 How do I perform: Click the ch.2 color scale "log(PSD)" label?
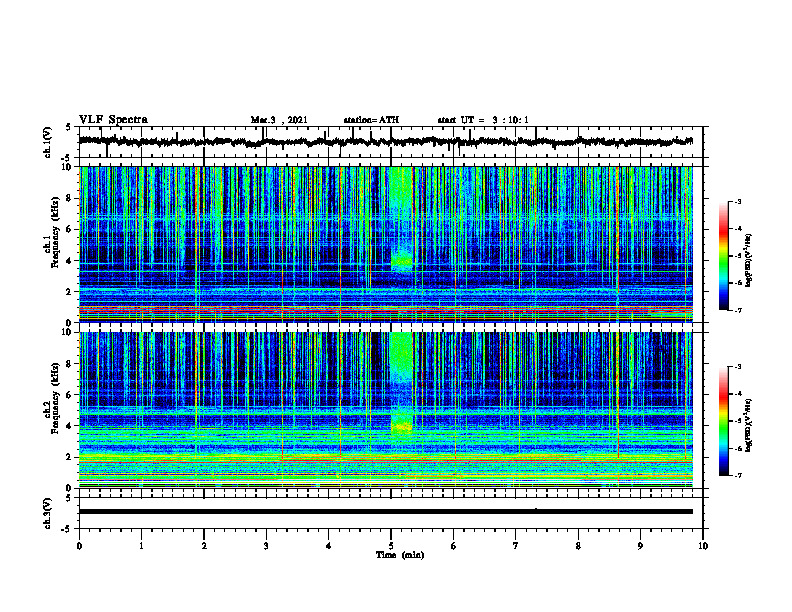point(750,425)
